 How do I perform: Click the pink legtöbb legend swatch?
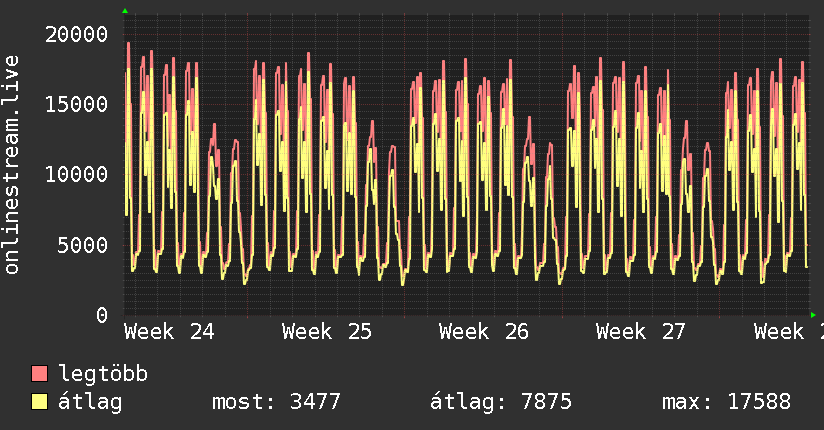(39, 374)
